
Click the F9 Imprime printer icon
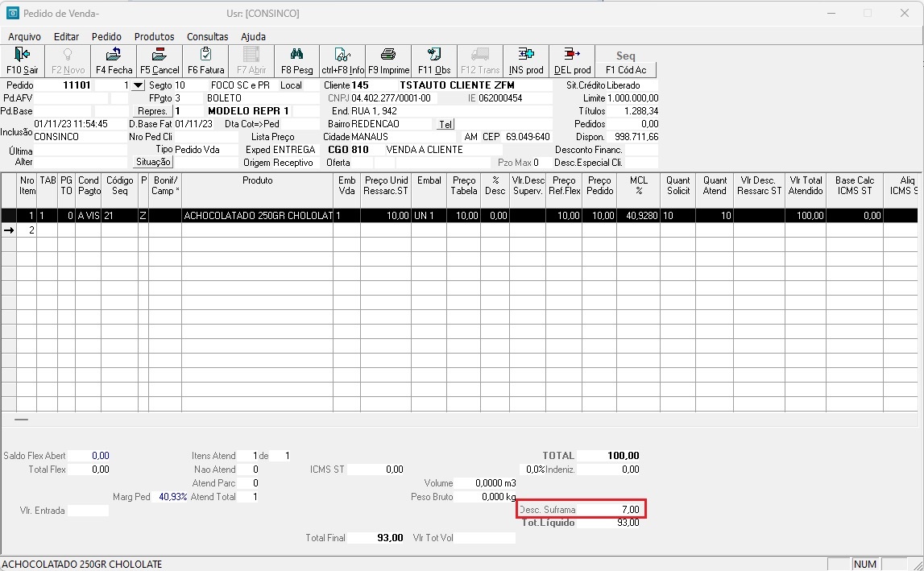coord(388,61)
